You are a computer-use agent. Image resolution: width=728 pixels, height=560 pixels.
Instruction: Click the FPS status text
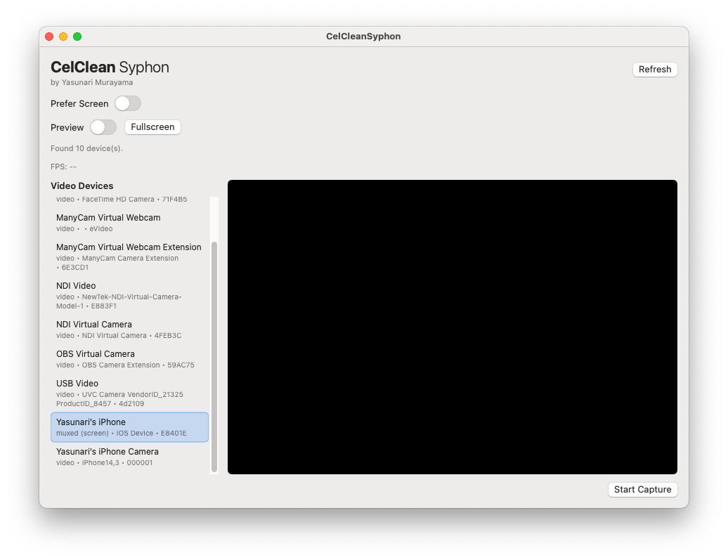(x=64, y=167)
